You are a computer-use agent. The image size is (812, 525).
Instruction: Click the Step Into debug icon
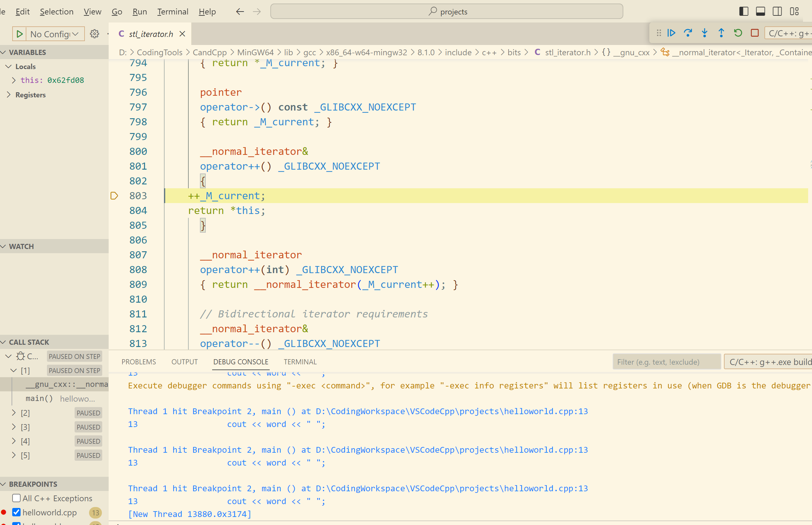705,33
